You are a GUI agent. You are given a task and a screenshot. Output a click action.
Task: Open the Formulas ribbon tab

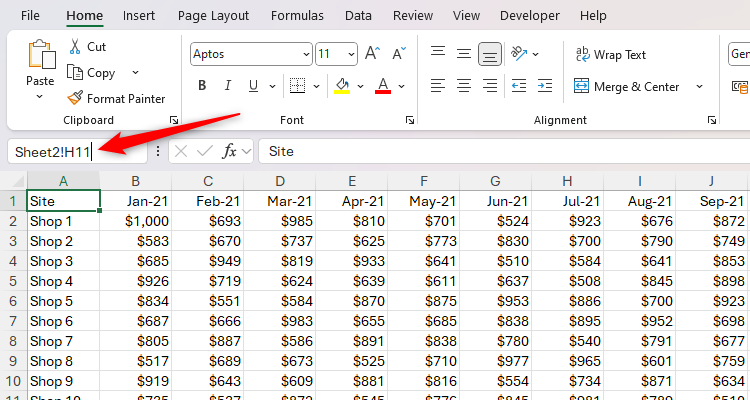pos(299,16)
